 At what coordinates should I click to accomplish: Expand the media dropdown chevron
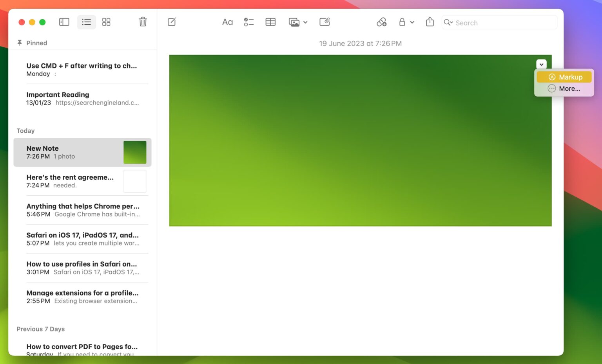coord(305,22)
